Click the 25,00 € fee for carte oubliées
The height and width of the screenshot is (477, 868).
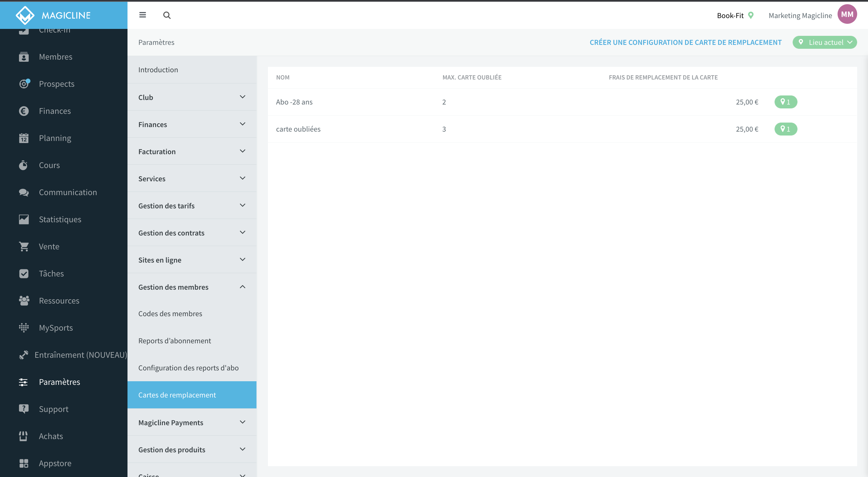[747, 129]
